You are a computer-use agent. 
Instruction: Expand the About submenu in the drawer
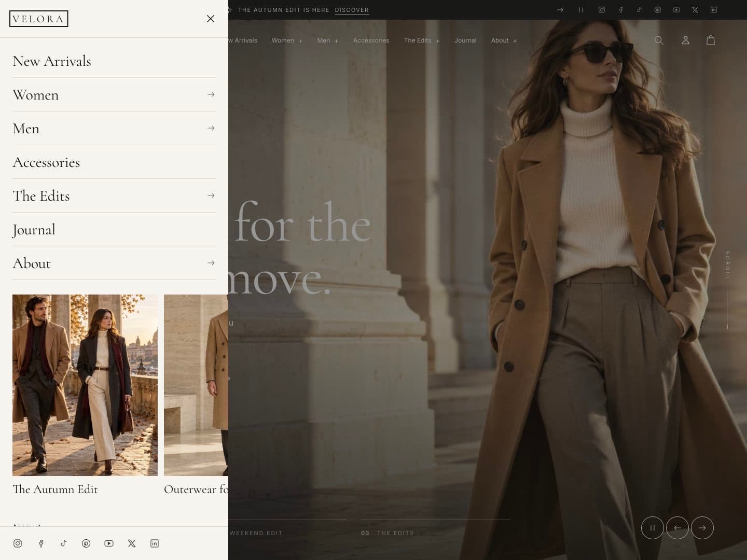tap(211, 263)
